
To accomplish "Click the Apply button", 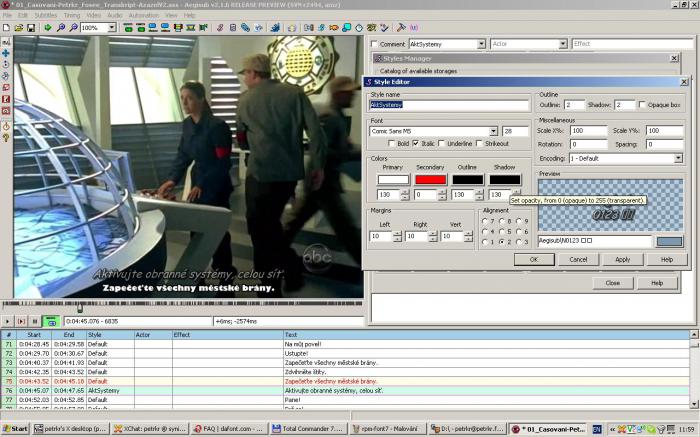I will pos(622,259).
